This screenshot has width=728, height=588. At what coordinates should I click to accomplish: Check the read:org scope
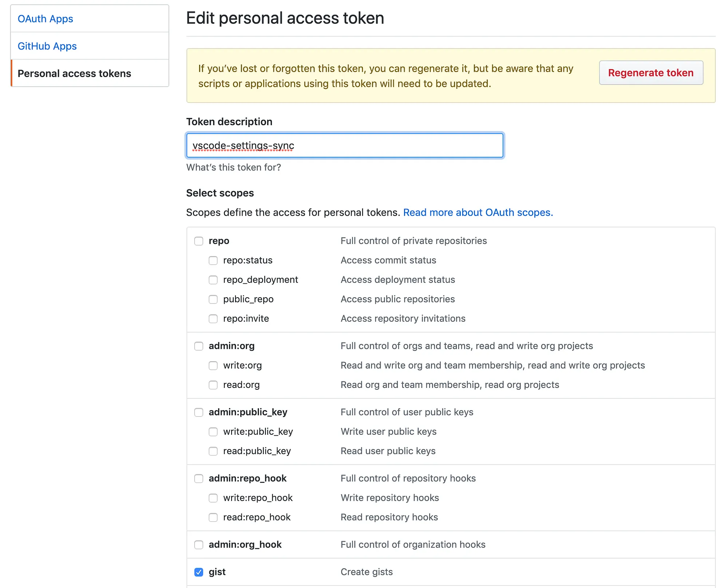pos(213,385)
